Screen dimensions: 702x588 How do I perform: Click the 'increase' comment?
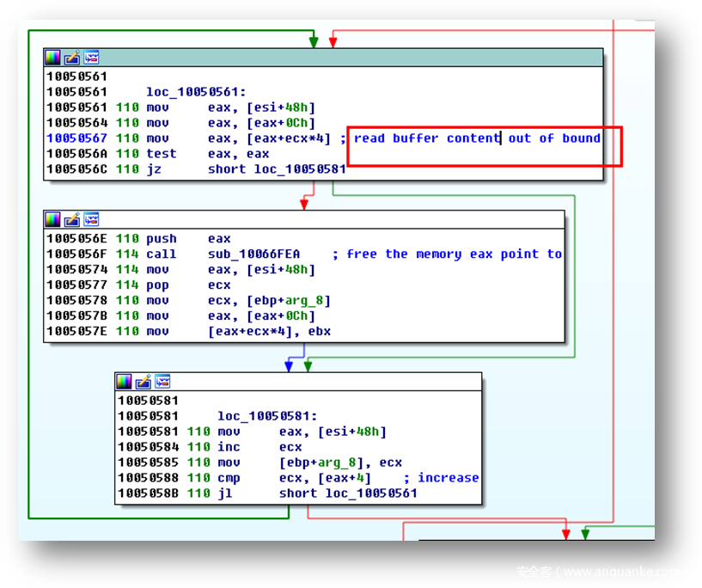(x=449, y=478)
